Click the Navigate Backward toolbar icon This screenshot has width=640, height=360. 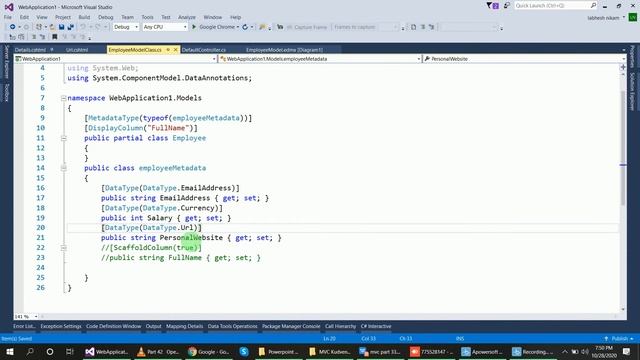pyautogui.click(x=12, y=27)
